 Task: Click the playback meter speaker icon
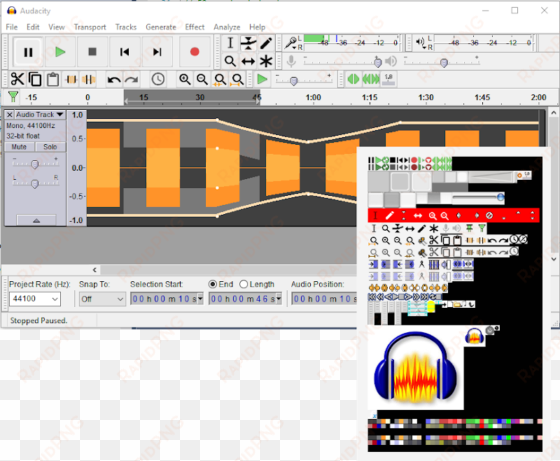pos(420,42)
